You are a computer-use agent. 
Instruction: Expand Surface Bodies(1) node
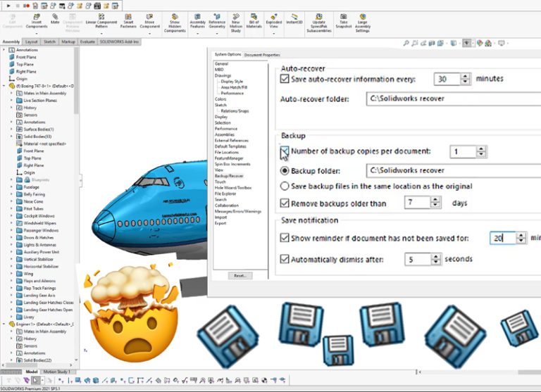[11, 129]
